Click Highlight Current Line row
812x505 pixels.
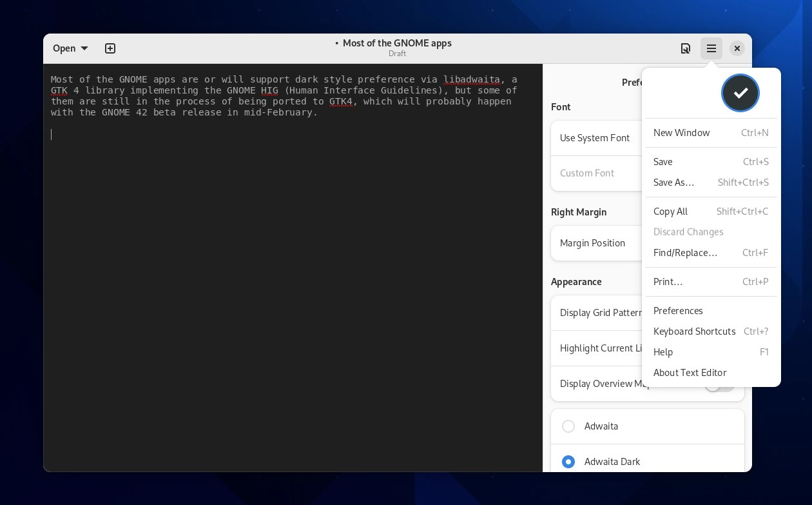(x=596, y=348)
